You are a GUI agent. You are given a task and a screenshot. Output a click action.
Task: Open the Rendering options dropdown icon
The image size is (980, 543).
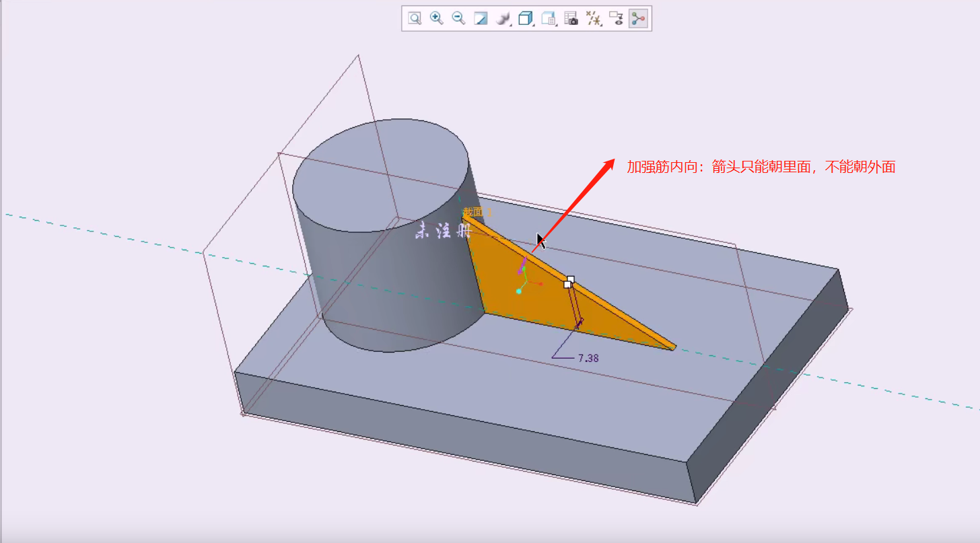503,18
